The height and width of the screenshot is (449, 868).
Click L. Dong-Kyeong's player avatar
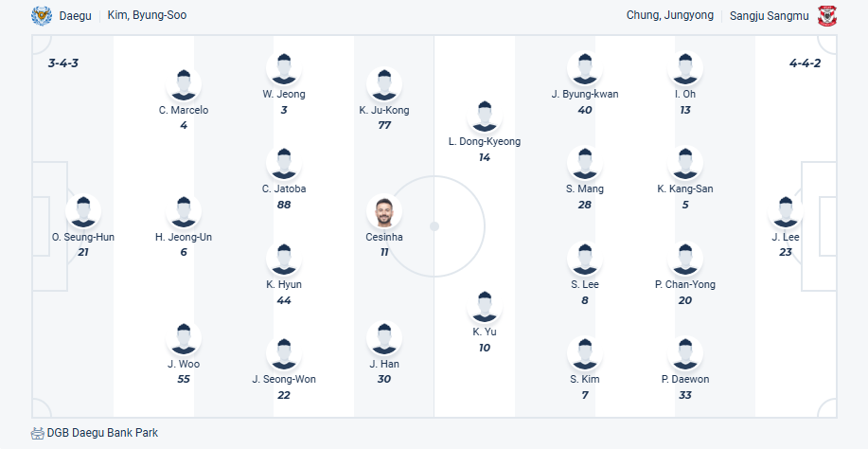point(485,117)
